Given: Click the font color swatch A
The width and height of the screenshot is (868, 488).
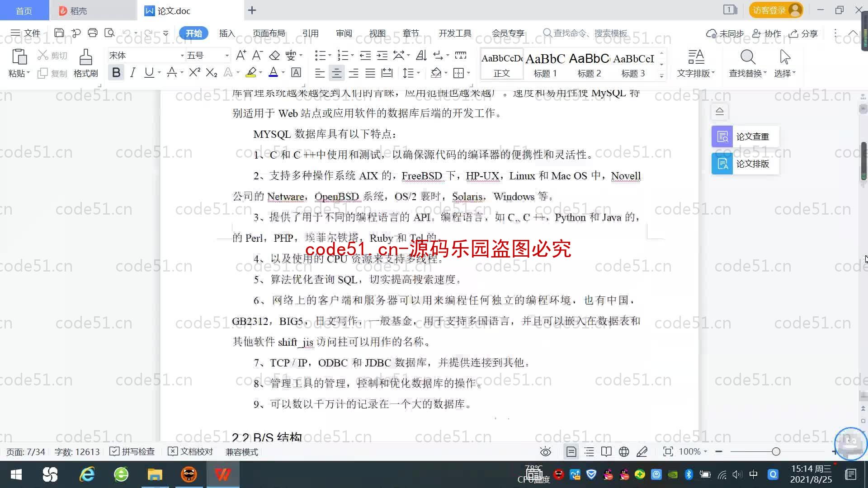Looking at the screenshot, I should [x=274, y=72].
